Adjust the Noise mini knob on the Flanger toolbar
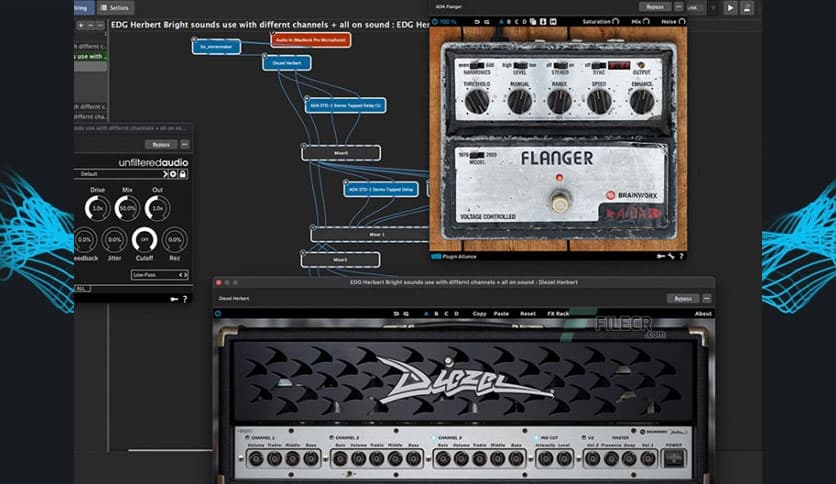836x484 pixels. tap(682, 22)
